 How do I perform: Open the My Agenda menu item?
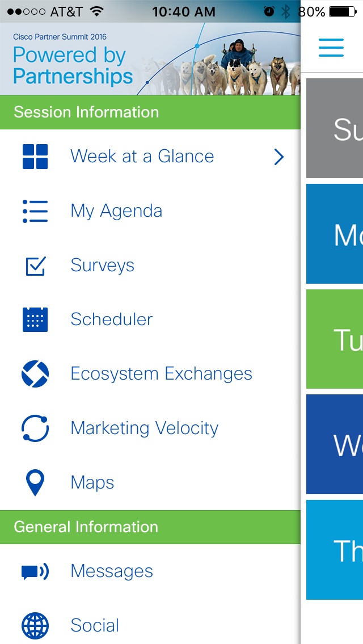pos(116,211)
